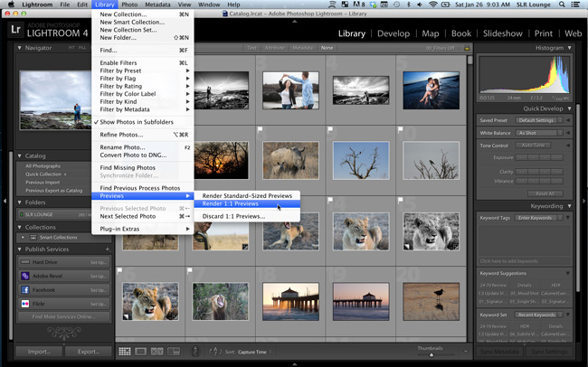Image resolution: width=588 pixels, height=367 pixels.
Task: Open White Balance As Shot dropdown
Action: tap(539, 133)
